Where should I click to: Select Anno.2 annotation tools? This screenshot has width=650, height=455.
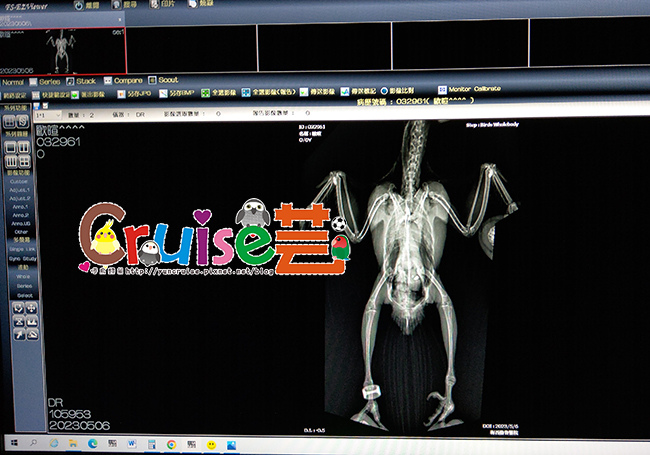tap(20, 215)
